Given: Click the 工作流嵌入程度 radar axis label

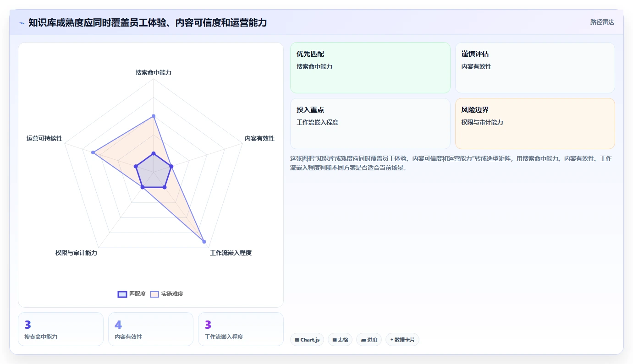Looking at the screenshot, I should [x=231, y=253].
